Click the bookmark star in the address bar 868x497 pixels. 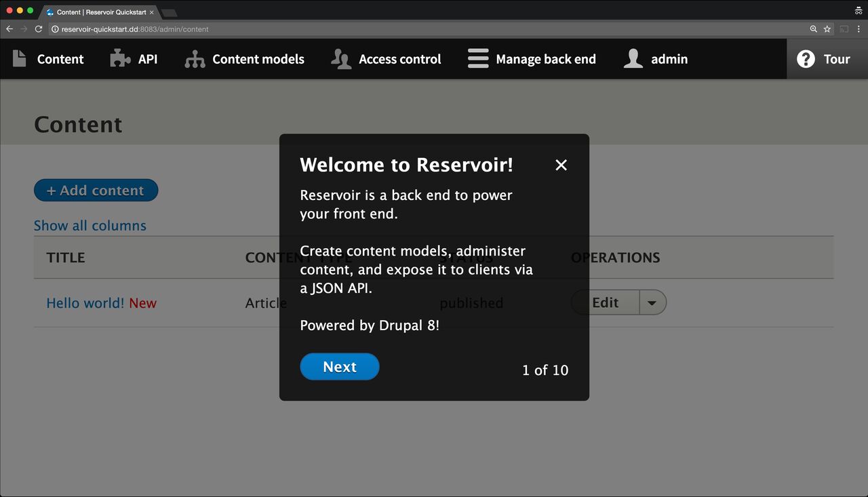[826, 29]
